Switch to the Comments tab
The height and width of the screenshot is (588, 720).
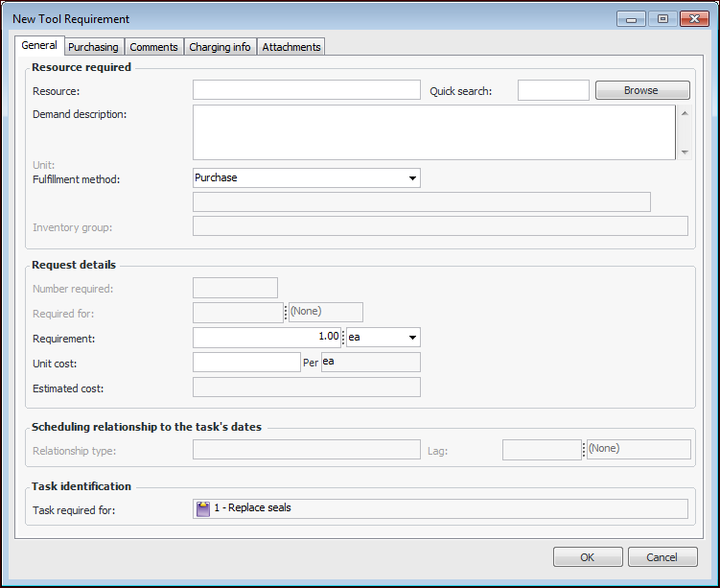coord(153,47)
